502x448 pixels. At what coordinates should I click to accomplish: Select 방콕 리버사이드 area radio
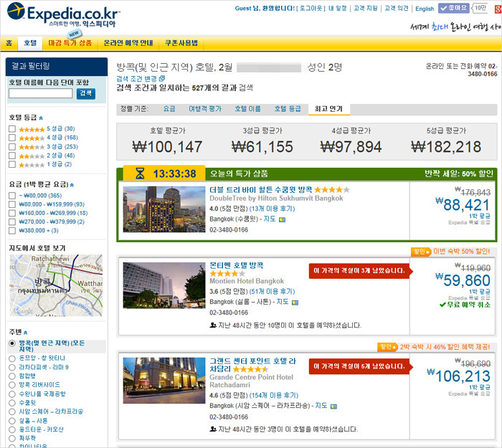click(12, 385)
